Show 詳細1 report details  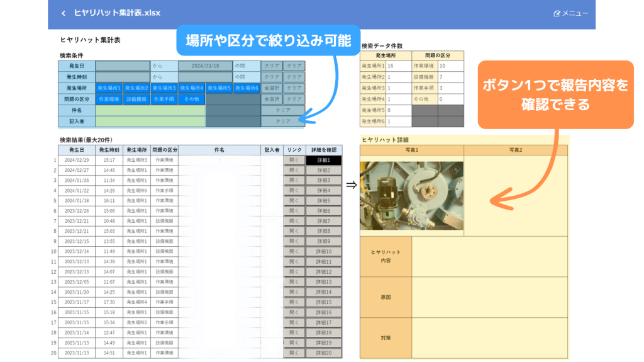[x=323, y=161]
